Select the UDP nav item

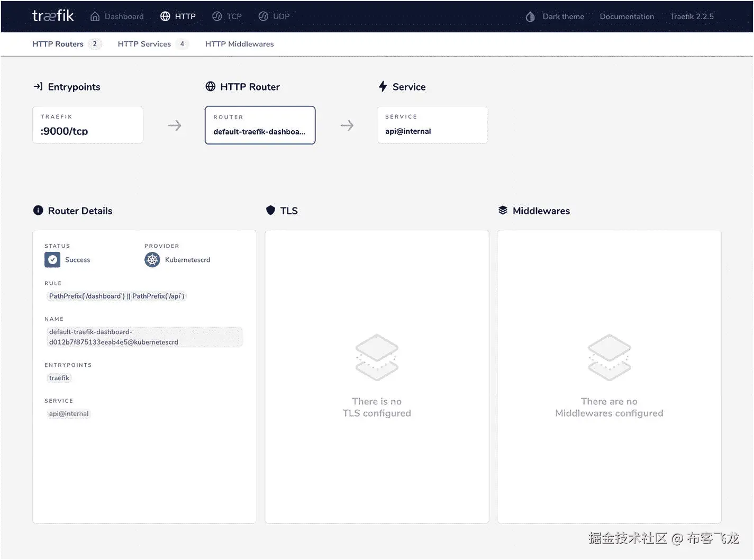(x=274, y=16)
